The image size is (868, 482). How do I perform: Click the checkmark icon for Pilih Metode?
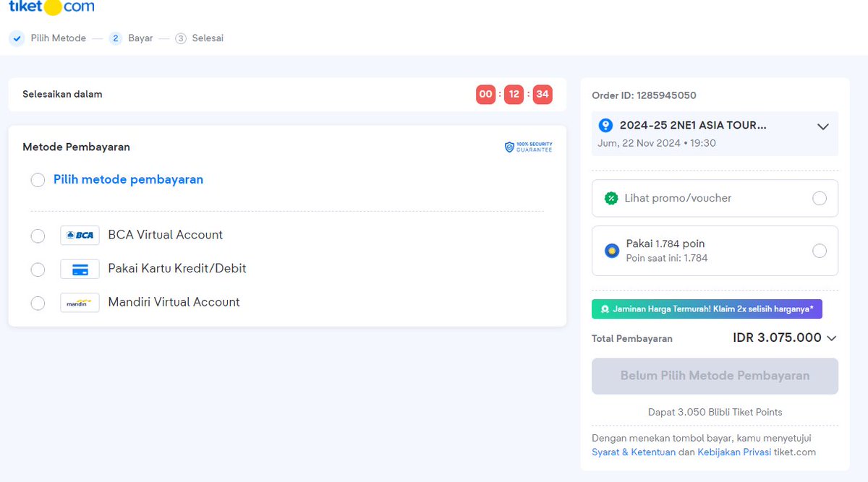17,38
